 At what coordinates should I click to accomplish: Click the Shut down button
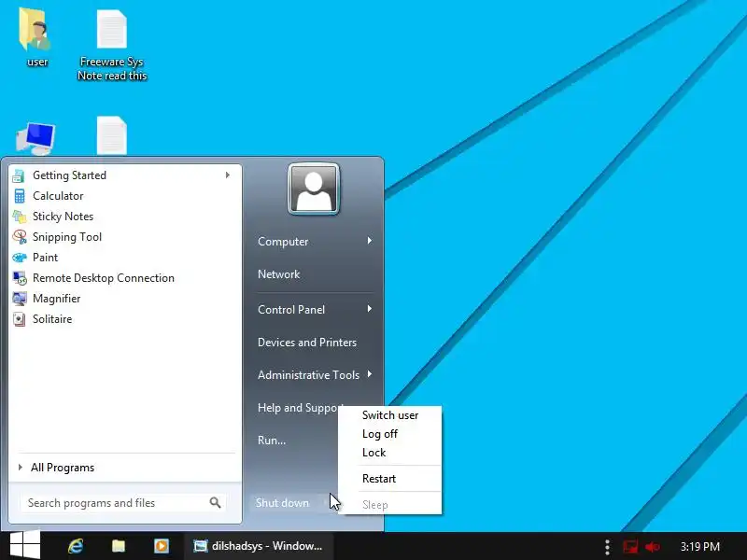[x=284, y=503]
